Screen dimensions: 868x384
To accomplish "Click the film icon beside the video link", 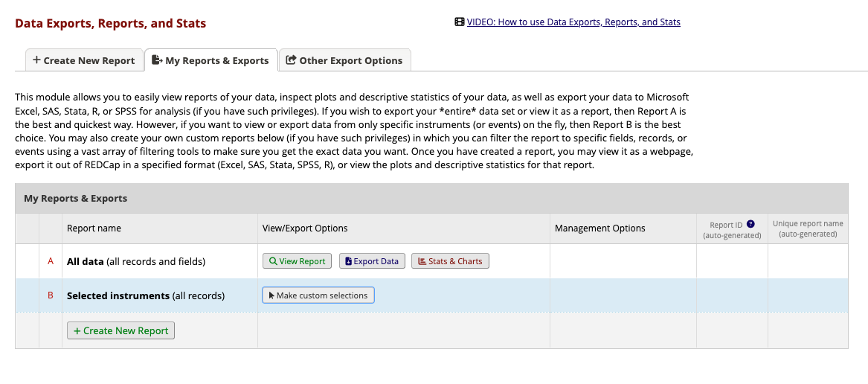I will pyautogui.click(x=460, y=22).
